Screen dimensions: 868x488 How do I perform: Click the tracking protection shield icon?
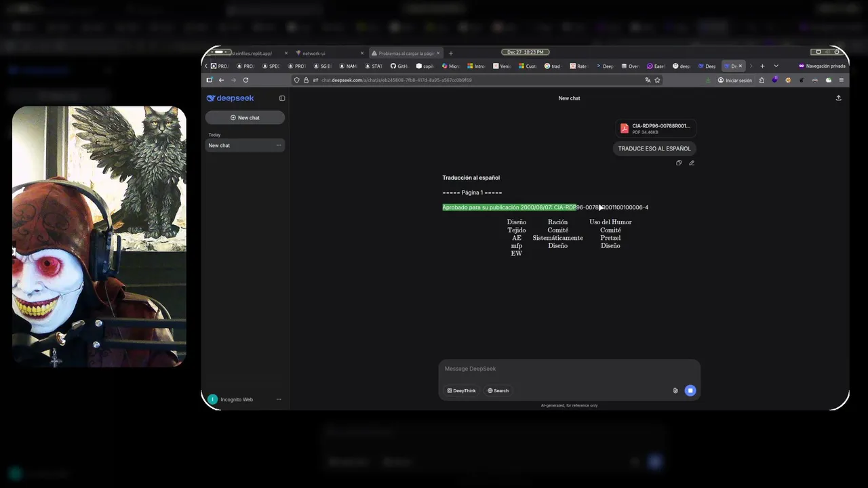tap(297, 80)
